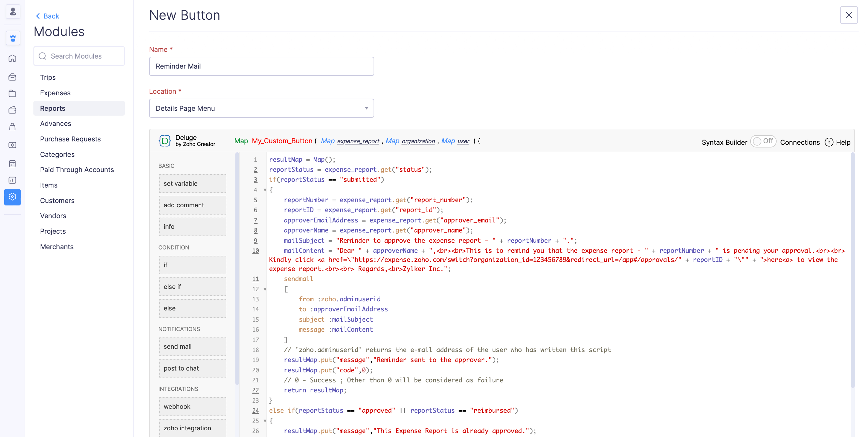Click the Back link above Modules
The height and width of the screenshot is (437, 868).
click(x=47, y=16)
